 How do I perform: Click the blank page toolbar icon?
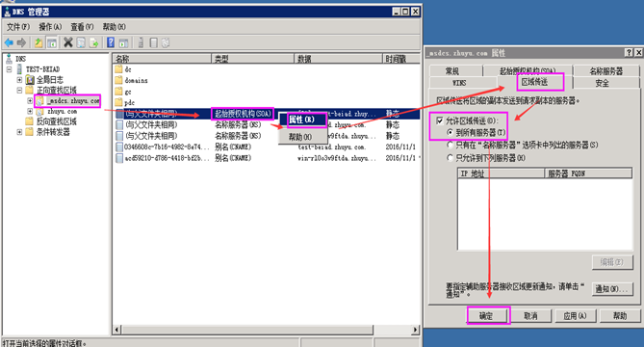[154, 42]
